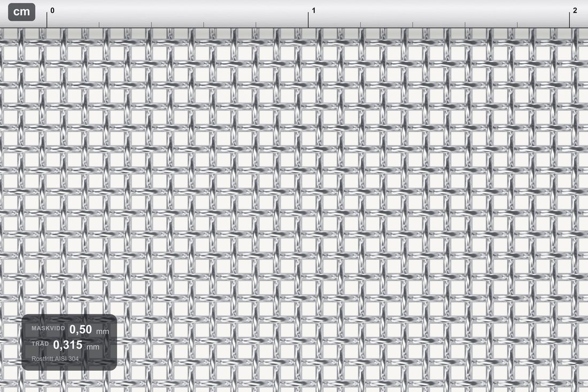Select the 0 label on the ruler
The height and width of the screenshot is (392, 588).
click(52, 11)
